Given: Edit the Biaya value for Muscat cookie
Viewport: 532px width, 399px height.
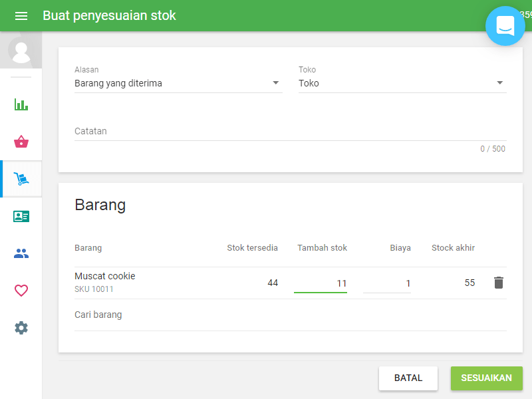Looking at the screenshot, I should 399,283.
